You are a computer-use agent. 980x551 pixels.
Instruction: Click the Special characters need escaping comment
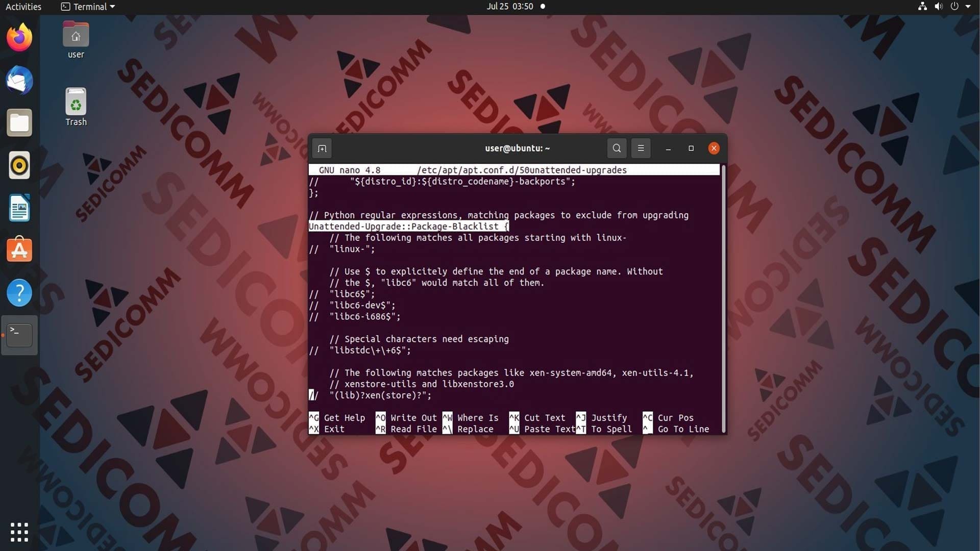419,339
